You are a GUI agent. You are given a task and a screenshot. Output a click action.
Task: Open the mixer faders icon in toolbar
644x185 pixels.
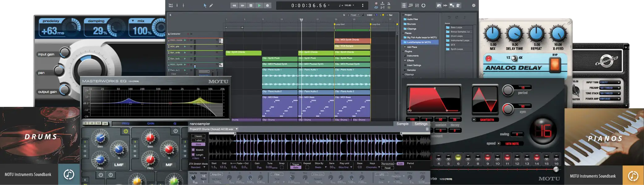[417, 5]
